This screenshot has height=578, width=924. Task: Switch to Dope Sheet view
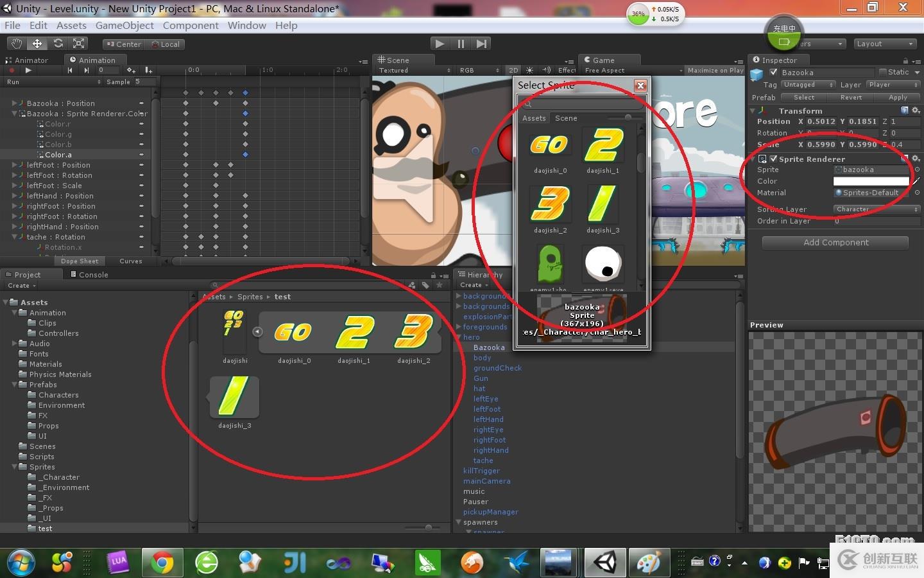pos(80,261)
